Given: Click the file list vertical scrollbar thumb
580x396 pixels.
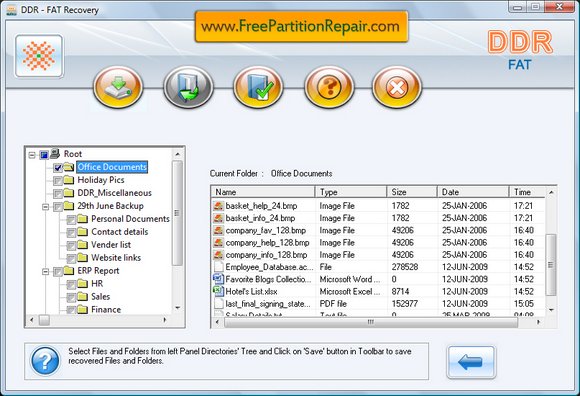Looking at the screenshot, I should tap(551, 264).
